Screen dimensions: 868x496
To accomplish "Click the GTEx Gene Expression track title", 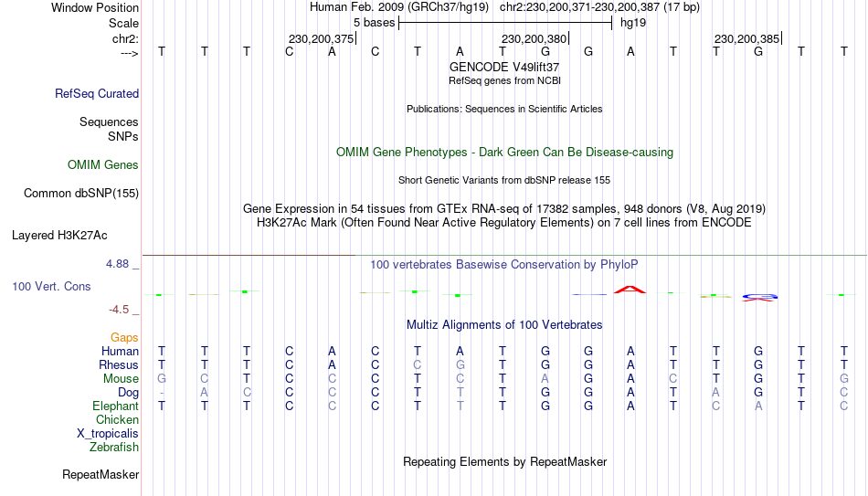I will [x=504, y=208].
